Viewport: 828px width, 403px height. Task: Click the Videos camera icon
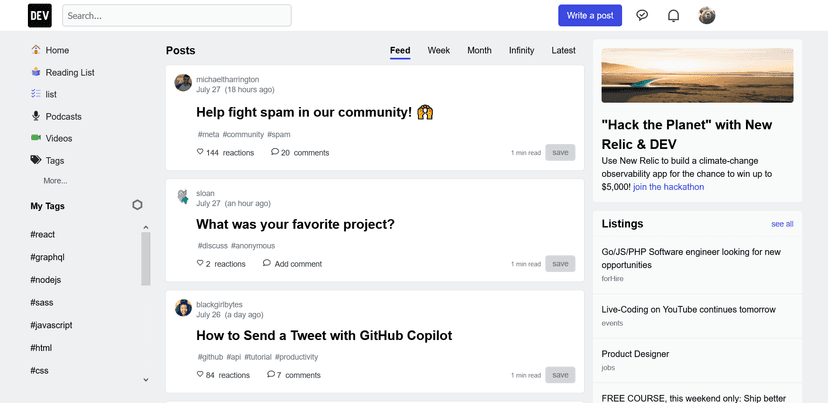(35, 138)
